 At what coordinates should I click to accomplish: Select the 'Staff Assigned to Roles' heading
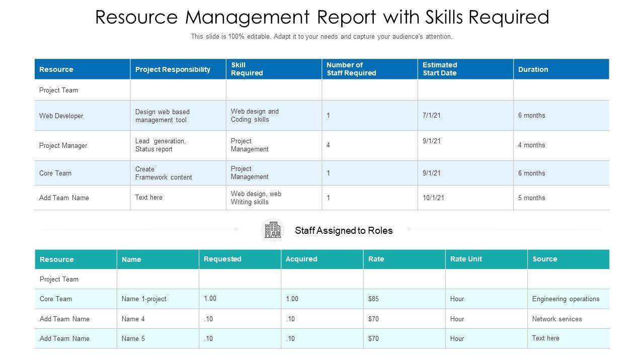[344, 231]
